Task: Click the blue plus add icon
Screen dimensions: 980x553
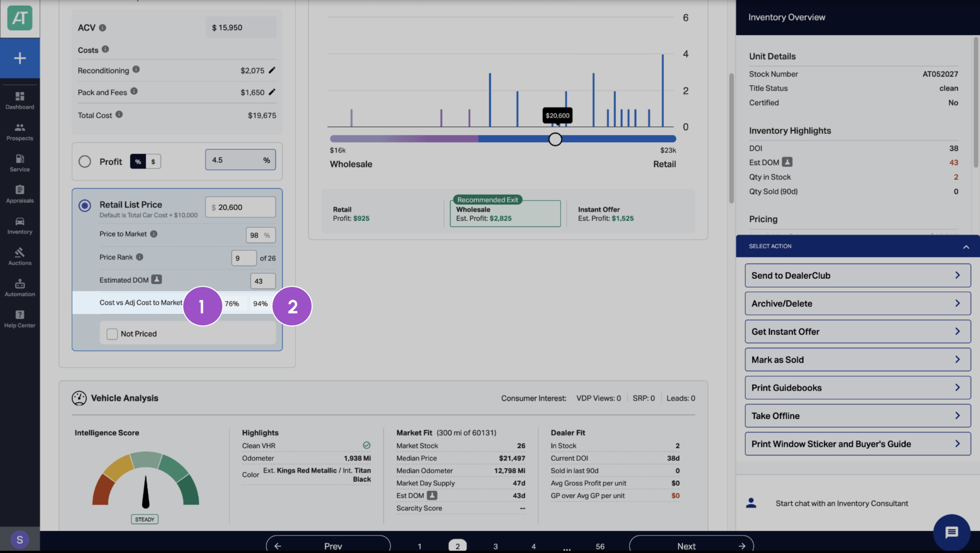Action: (20, 58)
